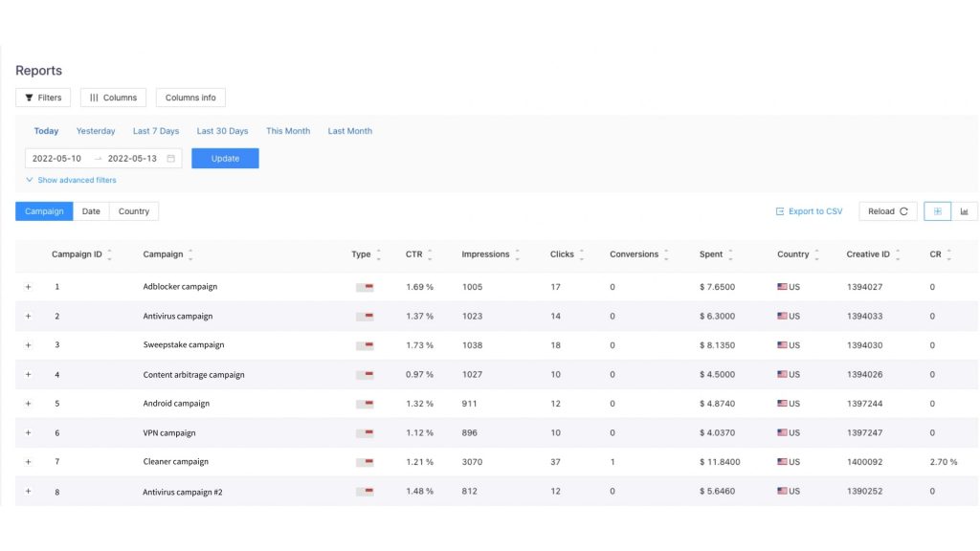Click the calendar icon in date range
Screen dimensions: 980x551
[171, 159]
